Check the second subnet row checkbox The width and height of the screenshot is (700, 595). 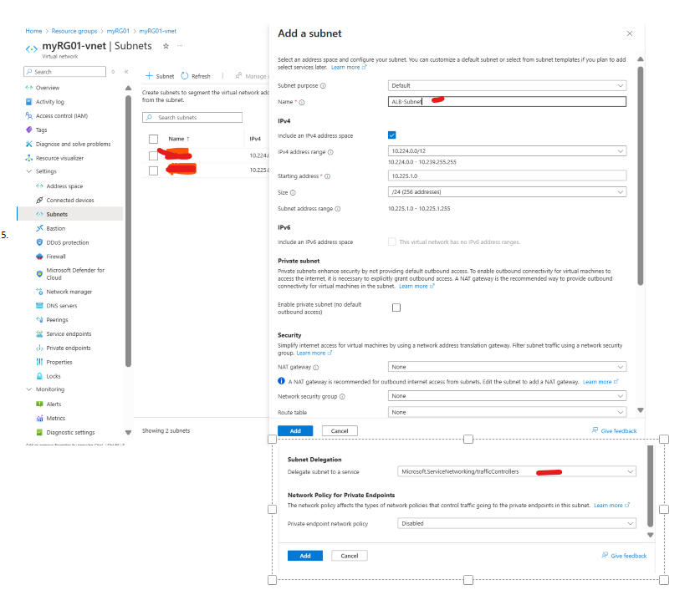click(154, 170)
